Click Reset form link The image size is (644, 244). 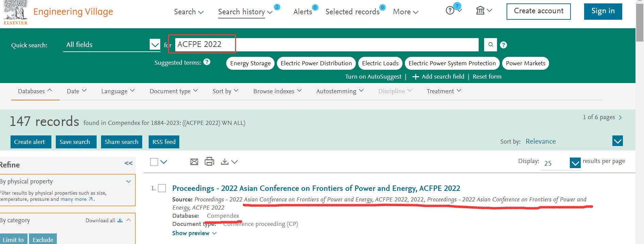pyautogui.click(x=487, y=77)
